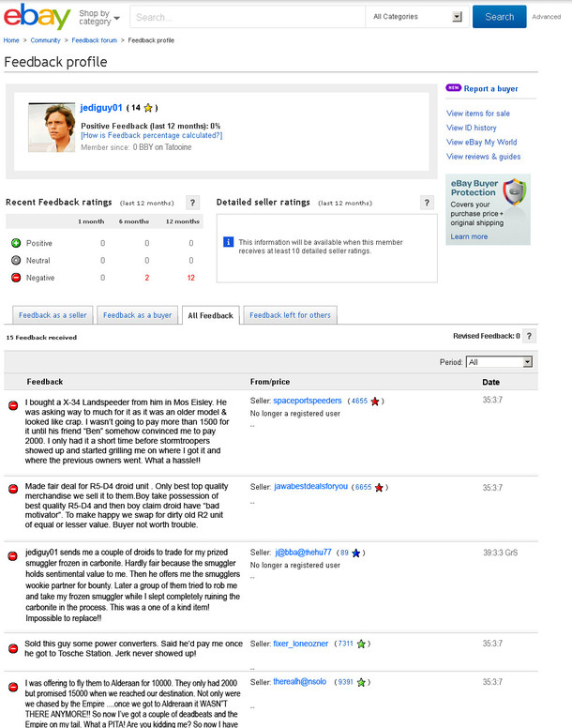Open View items for sale
The image size is (572, 728).
click(x=478, y=114)
